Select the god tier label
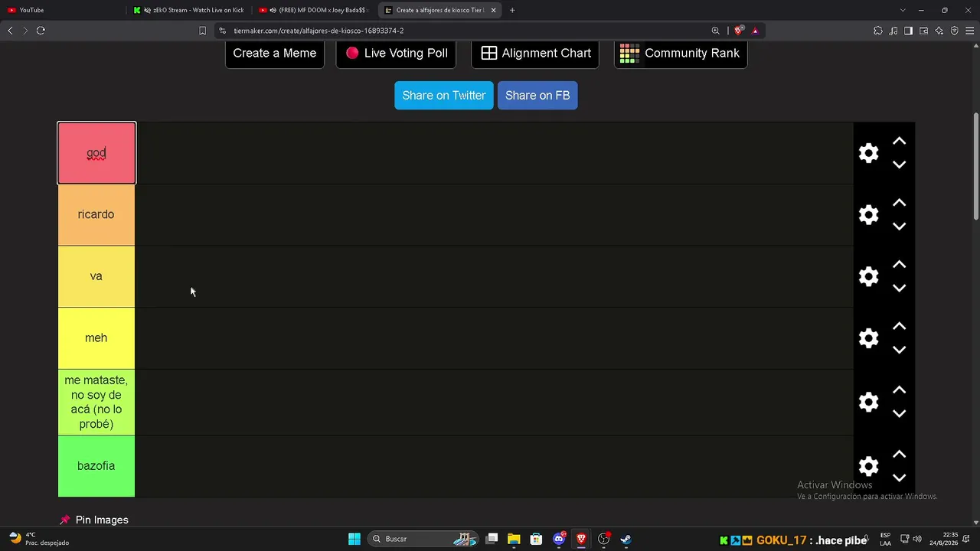980x551 pixels. (x=96, y=153)
